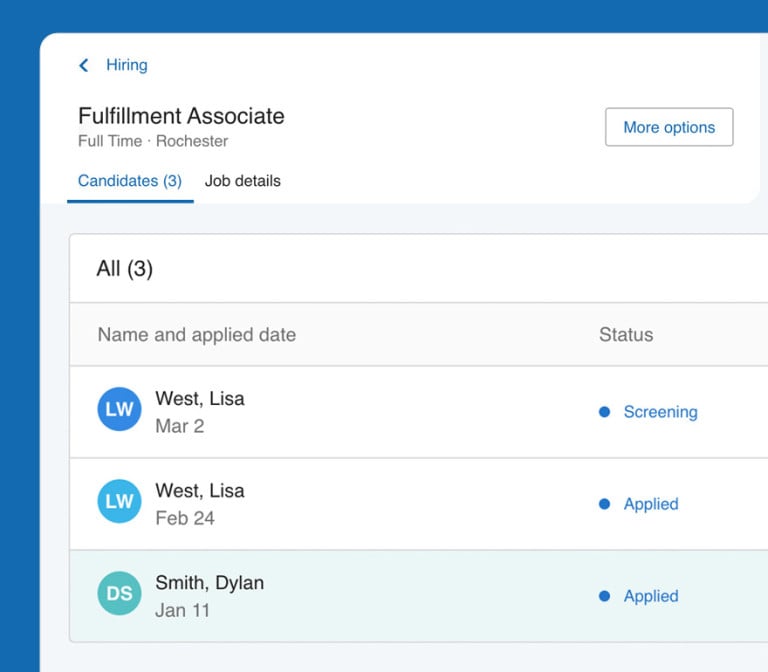Click the LW avatar for the Feb 24 applicant

point(120,501)
